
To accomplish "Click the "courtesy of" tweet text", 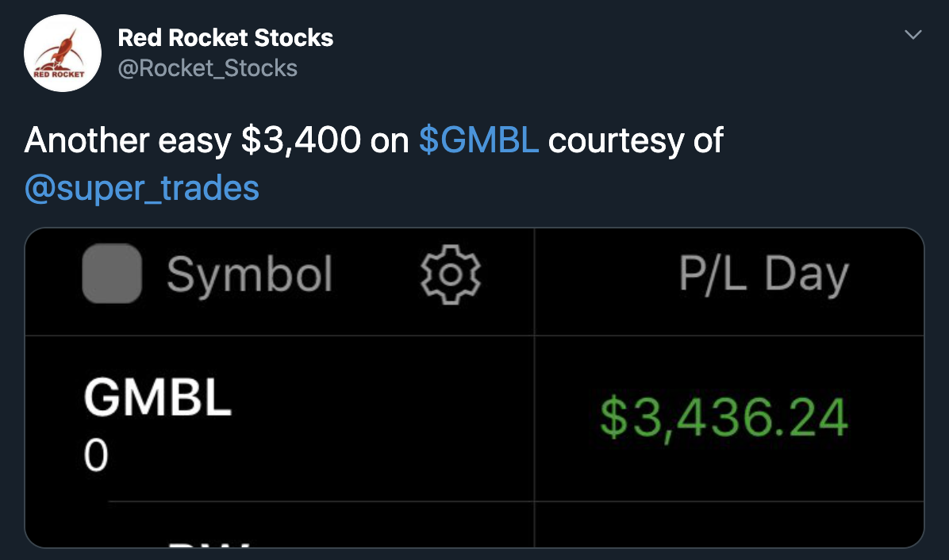I will tap(636, 140).
